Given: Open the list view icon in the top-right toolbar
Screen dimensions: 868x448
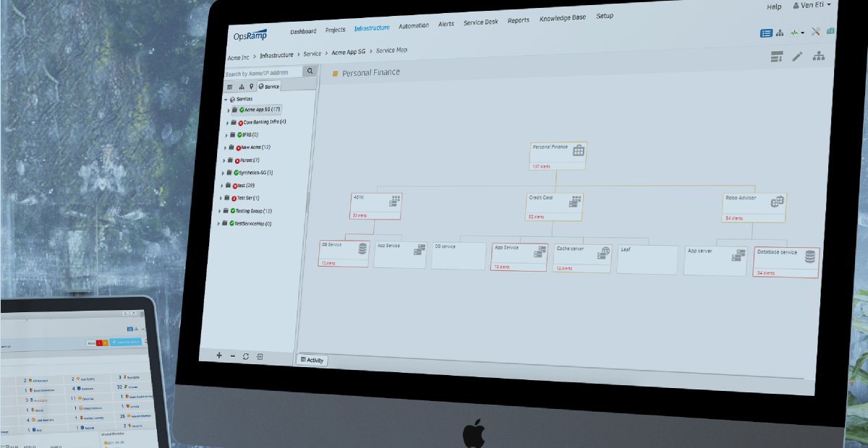Looking at the screenshot, I should tap(767, 33).
